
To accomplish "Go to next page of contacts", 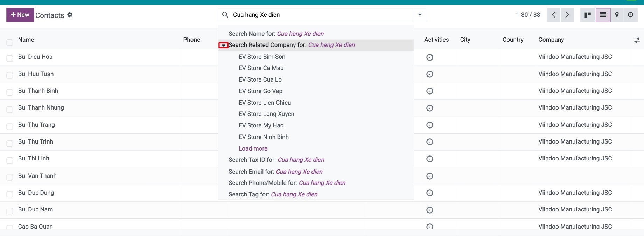I will tap(567, 15).
